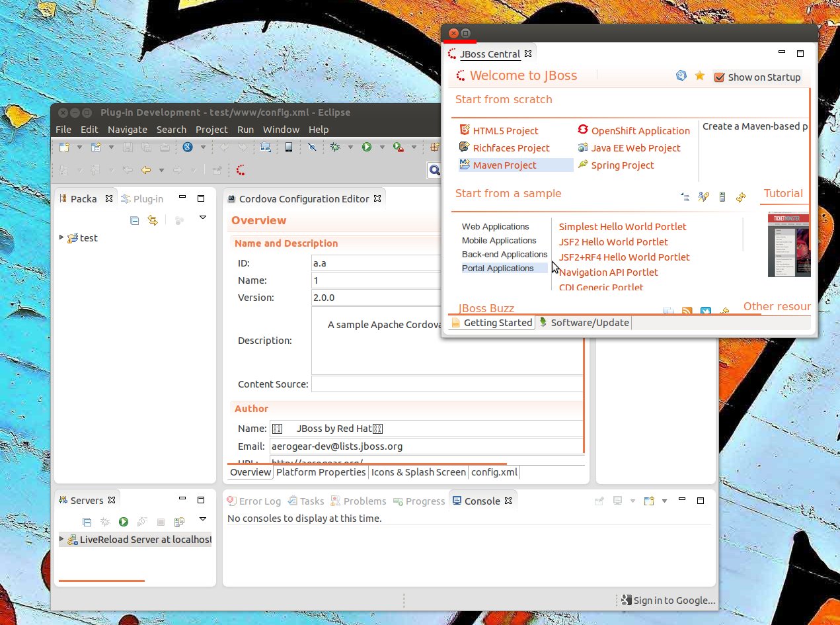
Task: Open the Project menu
Action: point(211,129)
